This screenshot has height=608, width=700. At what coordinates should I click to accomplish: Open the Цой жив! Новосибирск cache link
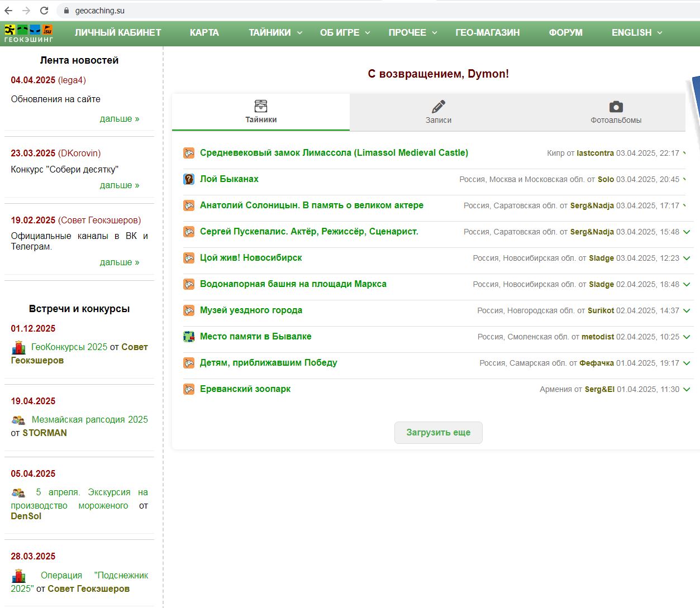(251, 258)
